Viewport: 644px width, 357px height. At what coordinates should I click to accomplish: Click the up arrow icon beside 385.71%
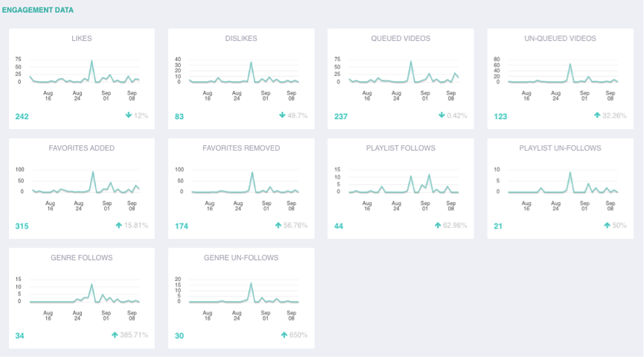(x=115, y=335)
